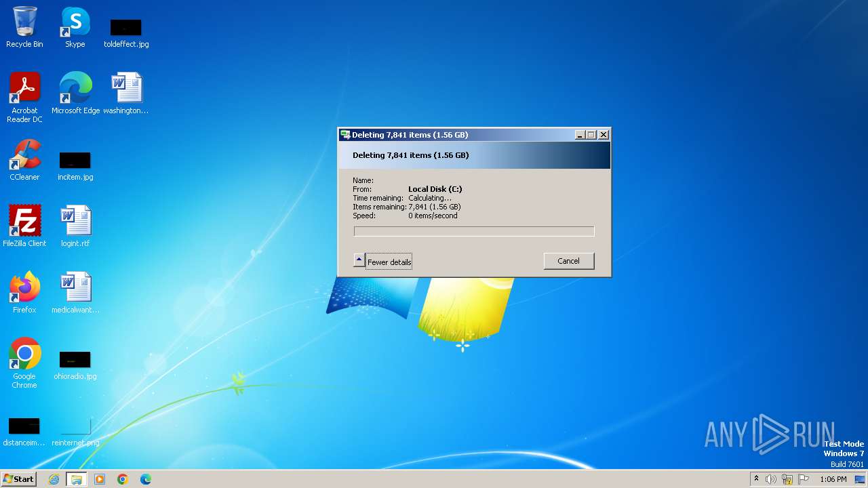Viewport: 868px width, 488px height.
Task: Select the distanceim file icon
Action: click(x=24, y=431)
